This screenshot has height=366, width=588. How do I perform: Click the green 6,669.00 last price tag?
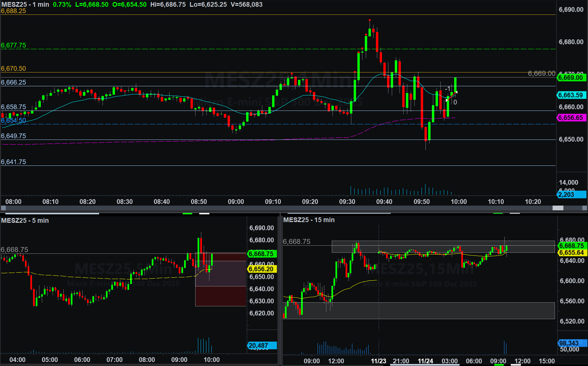(571, 78)
